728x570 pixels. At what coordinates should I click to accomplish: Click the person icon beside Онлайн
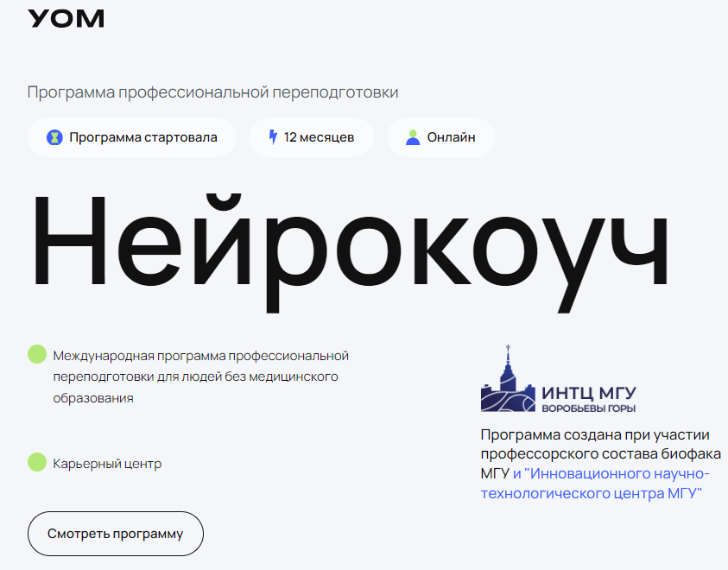coord(413,137)
